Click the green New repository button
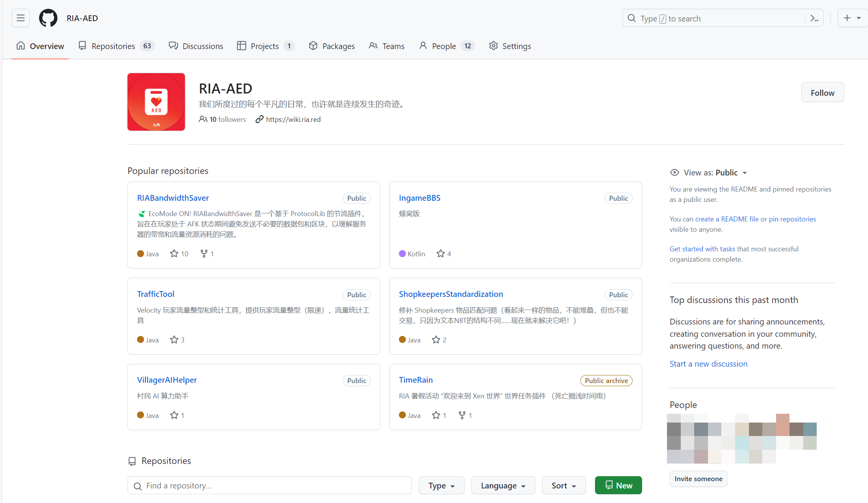This screenshot has height=503, width=868. click(x=618, y=485)
